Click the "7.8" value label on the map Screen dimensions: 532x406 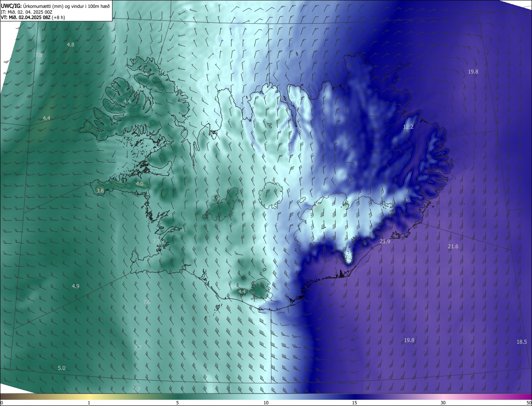(39, 55)
